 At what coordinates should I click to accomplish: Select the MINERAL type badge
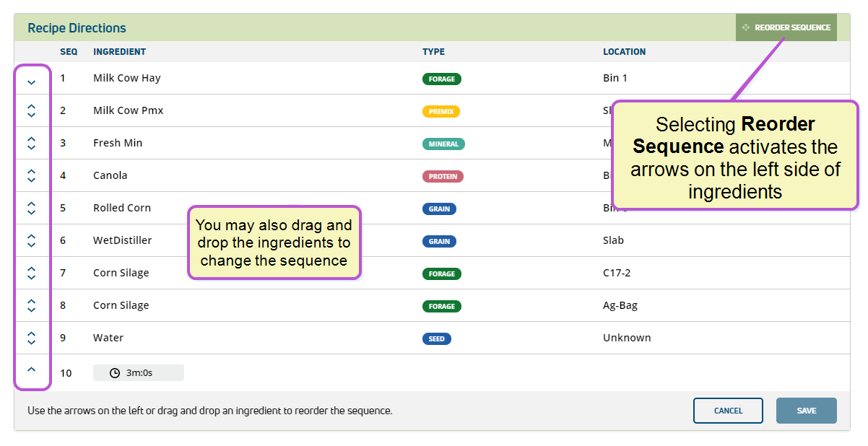point(443,144)
